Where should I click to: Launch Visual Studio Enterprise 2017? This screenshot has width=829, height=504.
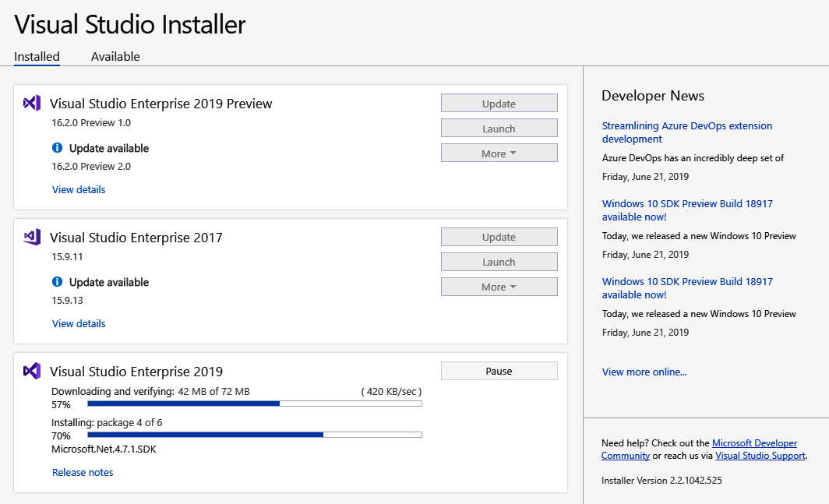click(499, 263)
